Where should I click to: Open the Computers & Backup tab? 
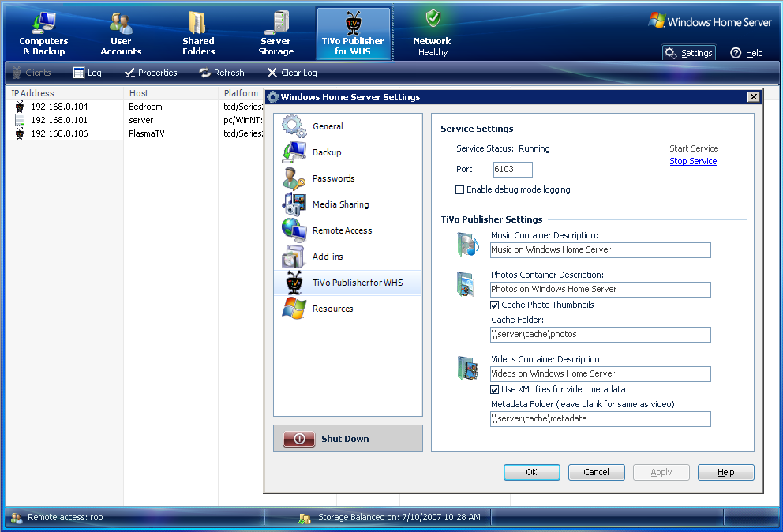[43, 33]
